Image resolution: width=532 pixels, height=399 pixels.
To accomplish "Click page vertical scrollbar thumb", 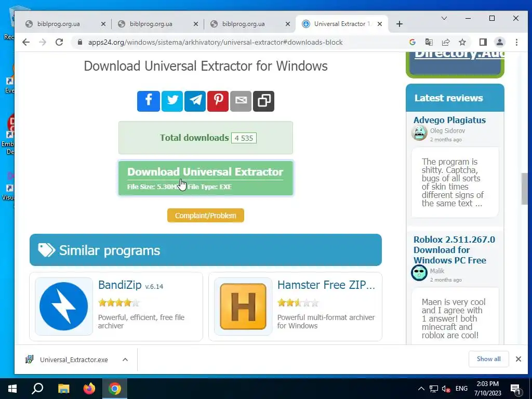I will 524,189.
